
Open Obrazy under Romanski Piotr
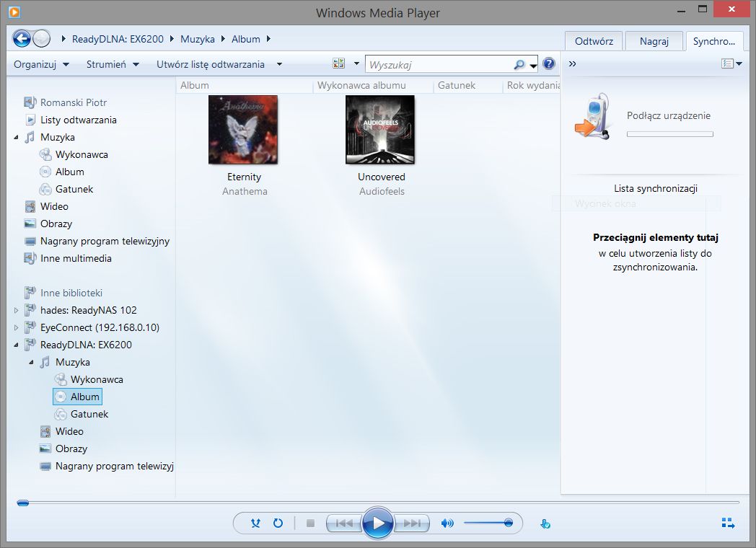[56, 224]
